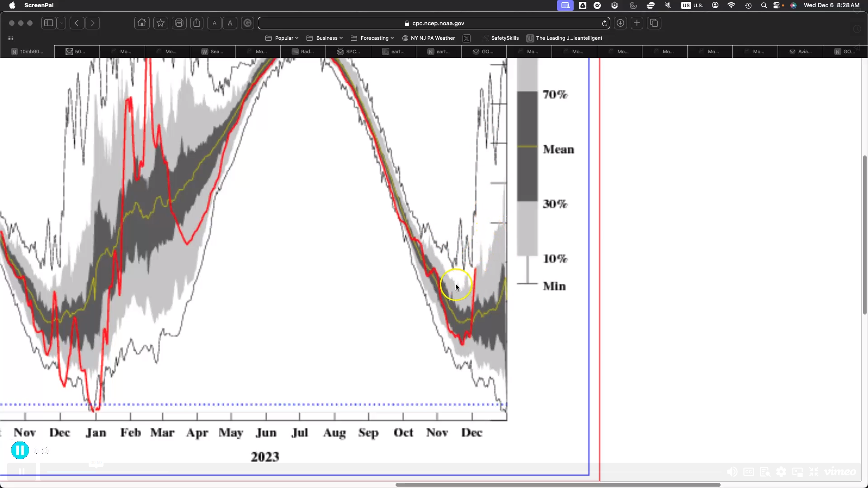The height and width of the screenshot is (488, 868).
Task: Open the sidebar options dropdown arrow
Action: click(61, 23)
